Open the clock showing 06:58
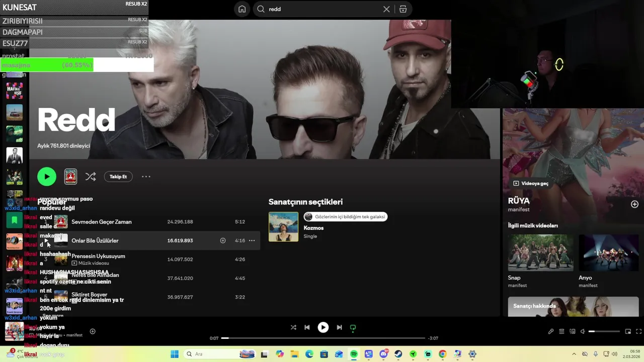This screenshot has height=362, width=644. coord(631,354)
